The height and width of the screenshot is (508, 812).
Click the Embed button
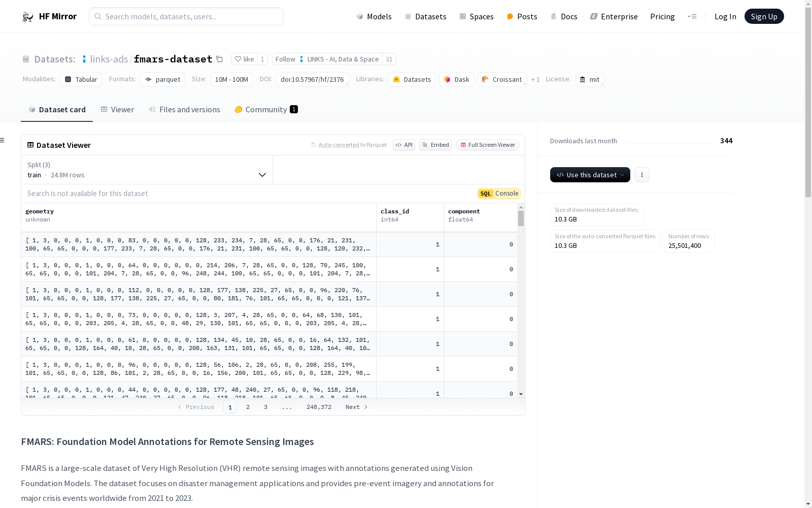tap(435, 145)
